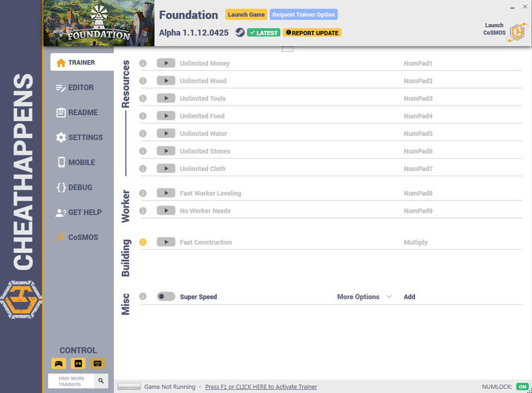
Task: Click the REPORT UPDATE button
Action: (x=312, y=33)
